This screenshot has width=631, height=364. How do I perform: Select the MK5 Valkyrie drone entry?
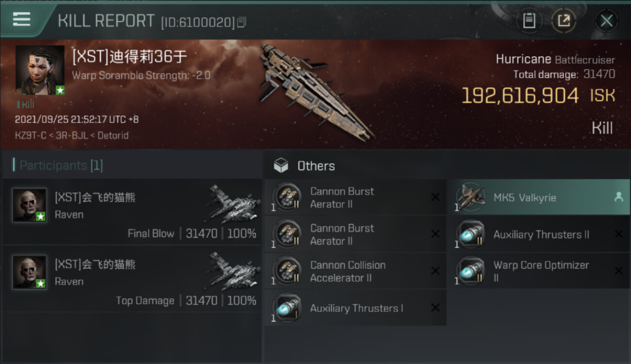[538, 198]
